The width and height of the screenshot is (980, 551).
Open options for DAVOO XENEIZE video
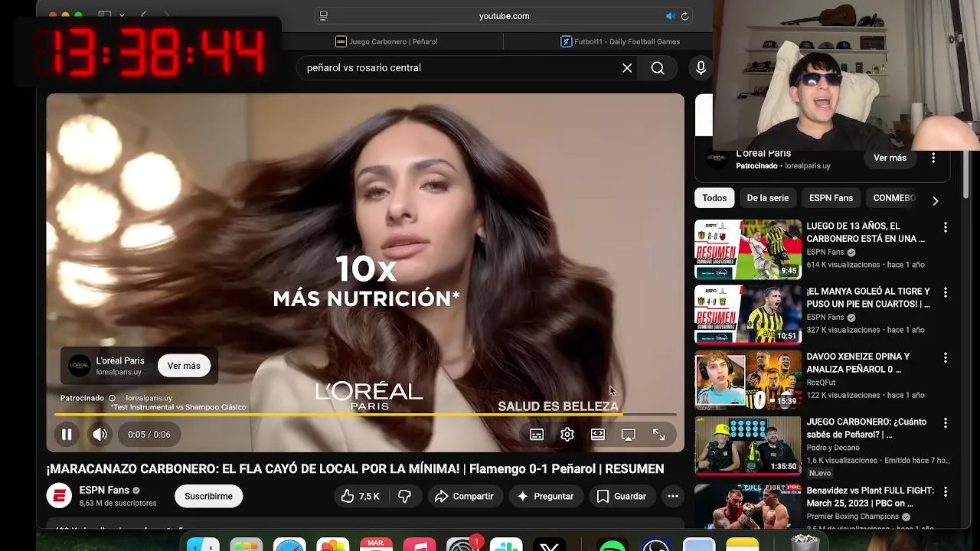pyautogui.click(x=946, y=357)
